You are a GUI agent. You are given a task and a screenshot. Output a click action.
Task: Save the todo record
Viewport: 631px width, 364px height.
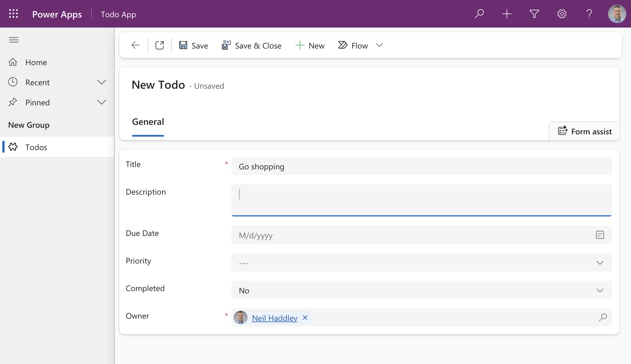193,45
